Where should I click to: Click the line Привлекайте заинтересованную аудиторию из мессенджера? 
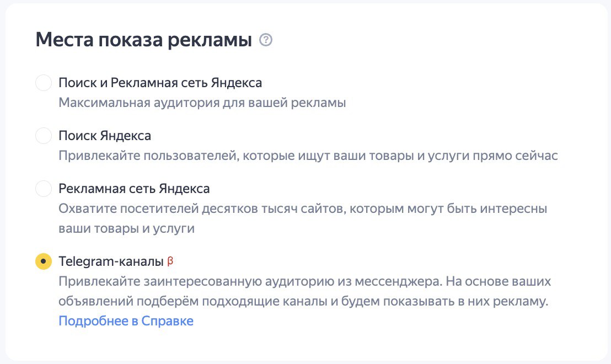click(x=304, y=282)
